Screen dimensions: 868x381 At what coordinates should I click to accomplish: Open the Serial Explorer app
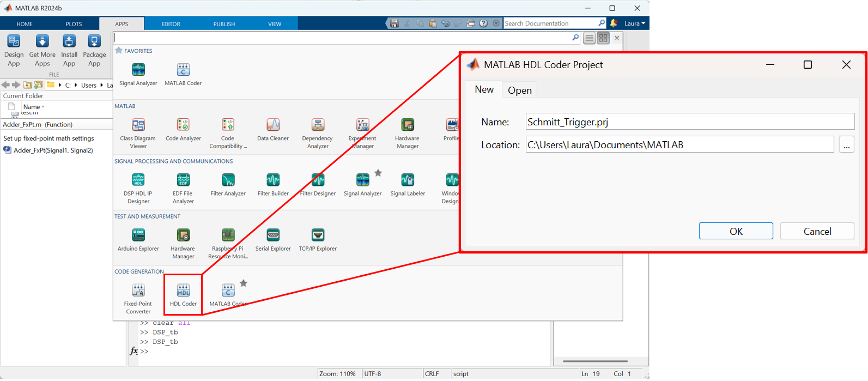(x=273, y=240)
